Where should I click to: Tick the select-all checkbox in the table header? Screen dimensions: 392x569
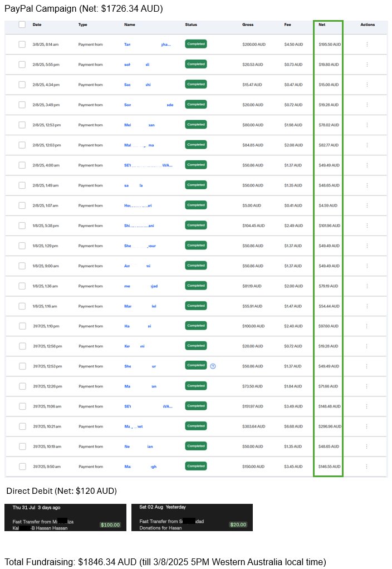[22, 24]
